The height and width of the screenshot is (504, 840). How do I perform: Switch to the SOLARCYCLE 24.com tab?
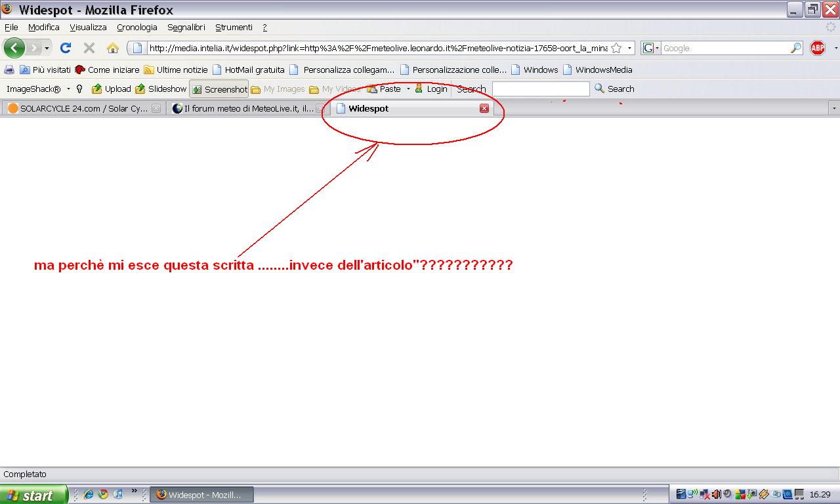(x=79, y=108)
